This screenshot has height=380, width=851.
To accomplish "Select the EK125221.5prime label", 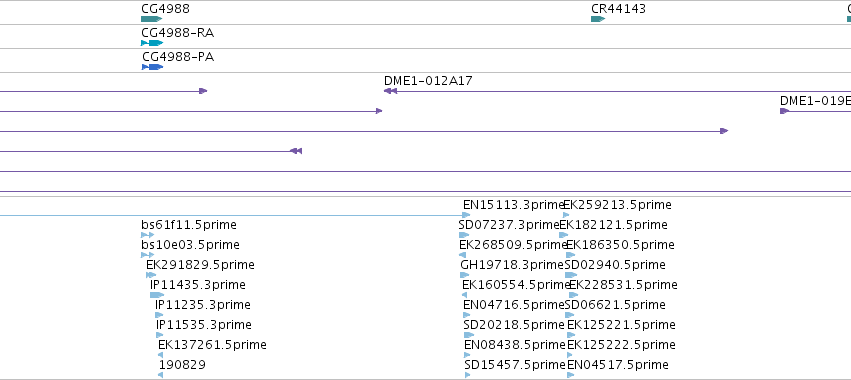I will coord(621,325).
